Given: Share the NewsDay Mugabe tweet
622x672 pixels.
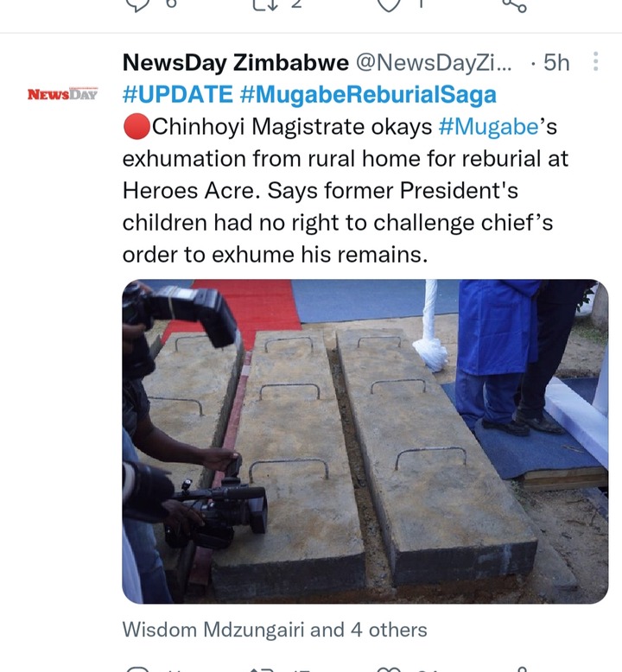Looking at the screenshot, I should coord(521,669).
